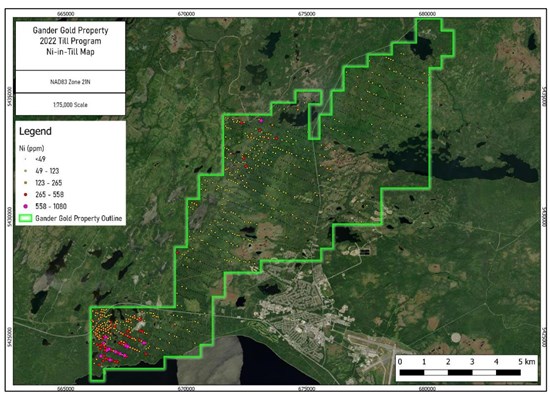Click the bottom '675000' easting label
Screen dimensions: 550x394
307,389
